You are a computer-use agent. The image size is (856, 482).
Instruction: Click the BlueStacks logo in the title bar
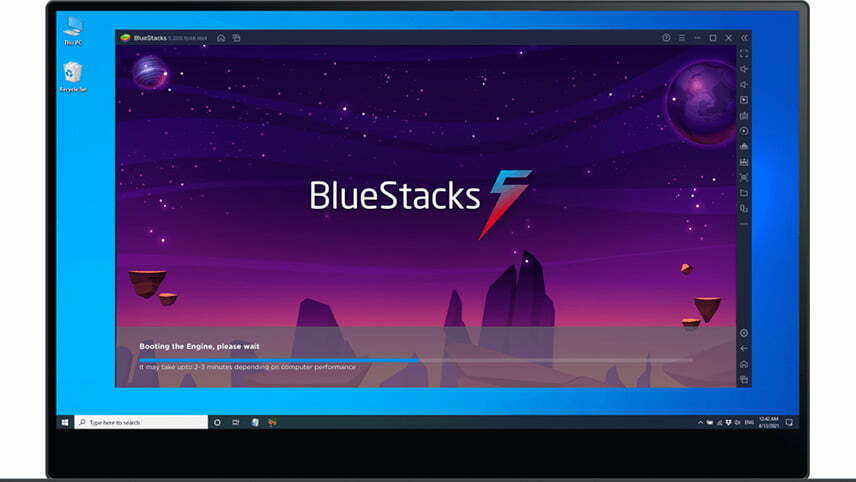tap(125, 38)
